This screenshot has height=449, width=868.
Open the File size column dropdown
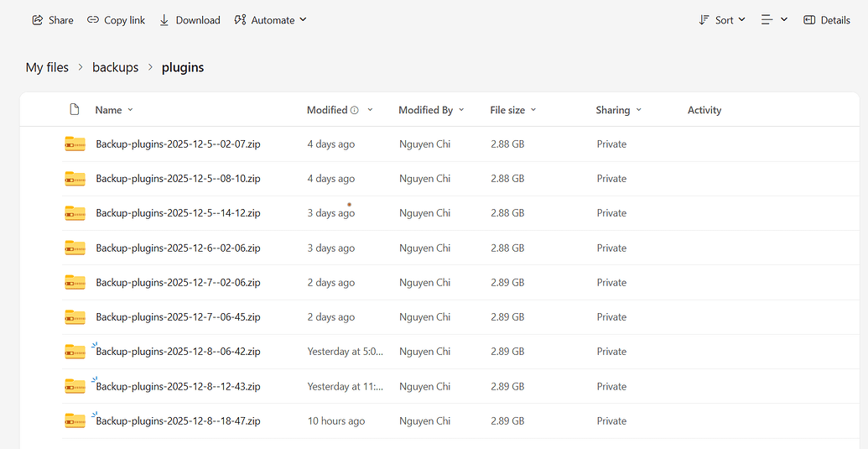click(x=533, y=110)
